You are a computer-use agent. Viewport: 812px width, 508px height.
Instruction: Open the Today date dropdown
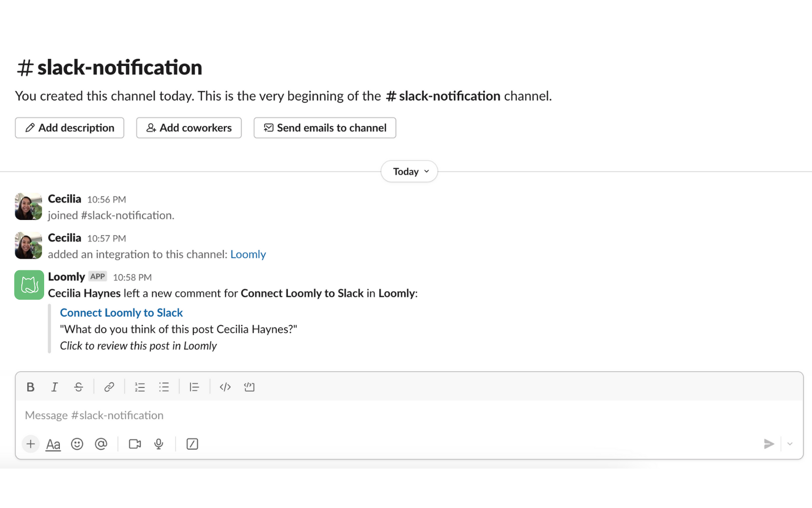click(409, 171)
